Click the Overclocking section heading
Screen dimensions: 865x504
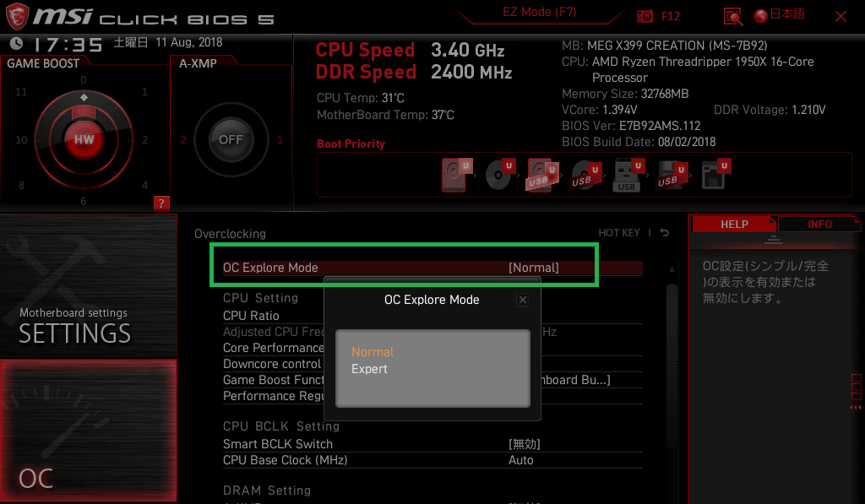[230, 234]
